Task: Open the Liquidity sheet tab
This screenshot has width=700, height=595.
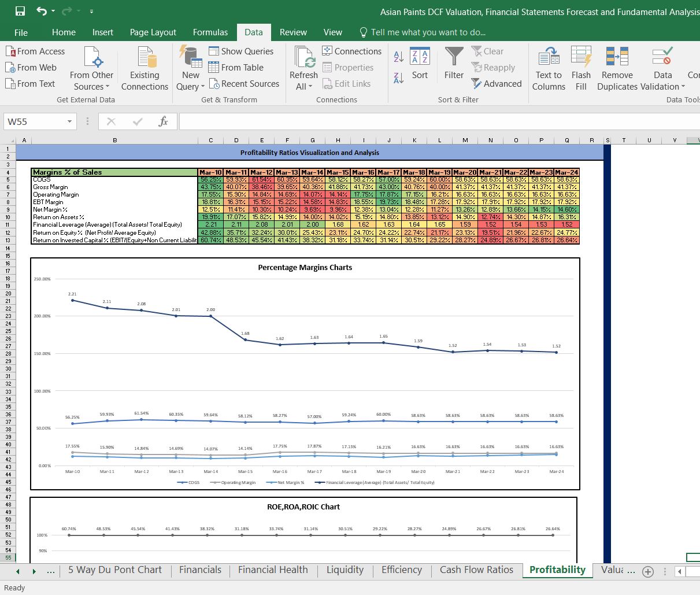Action: click(345, 570)
